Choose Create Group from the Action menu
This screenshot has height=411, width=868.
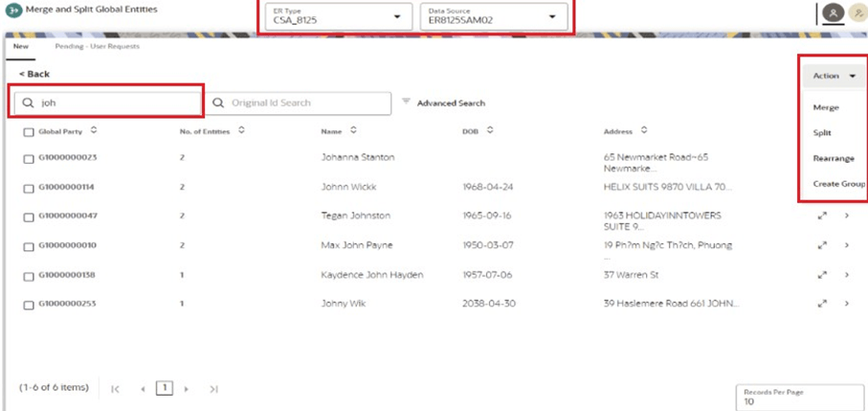839,184
